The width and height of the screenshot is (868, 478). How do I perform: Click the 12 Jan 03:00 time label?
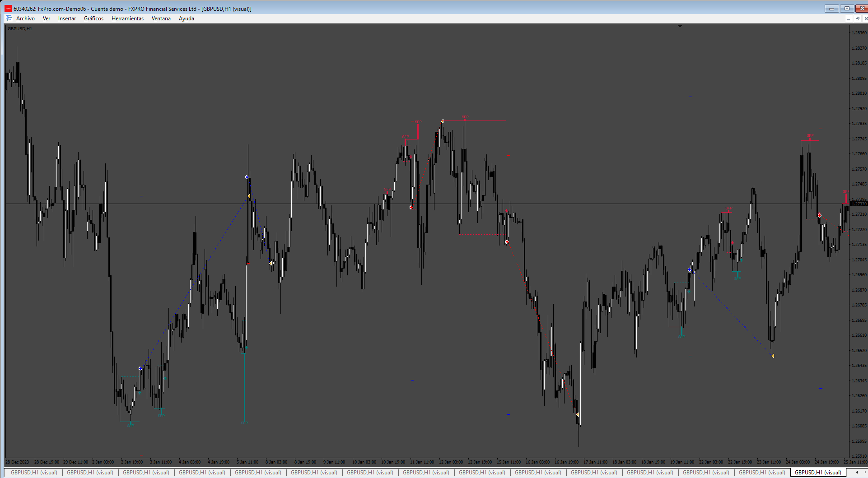(x=451, y=462)
